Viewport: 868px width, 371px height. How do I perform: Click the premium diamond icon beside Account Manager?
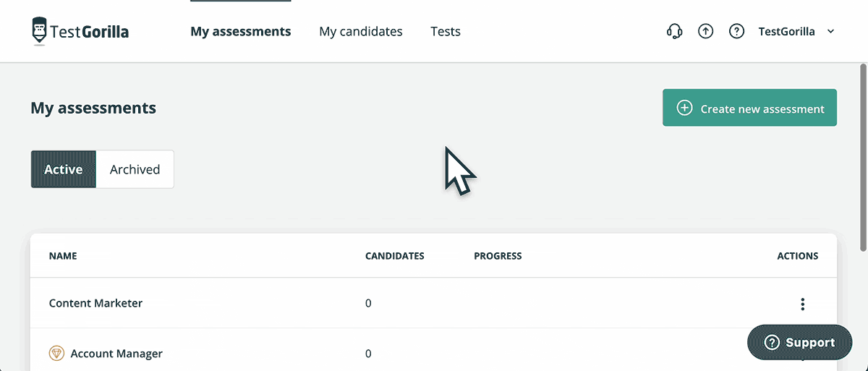click(x=56, y=354)
